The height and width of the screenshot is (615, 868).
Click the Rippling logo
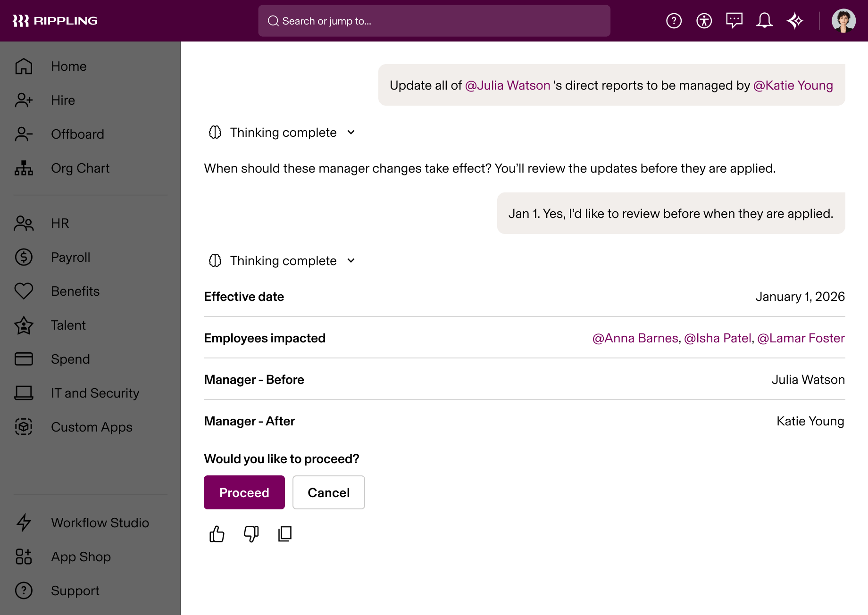click(55, 21)
